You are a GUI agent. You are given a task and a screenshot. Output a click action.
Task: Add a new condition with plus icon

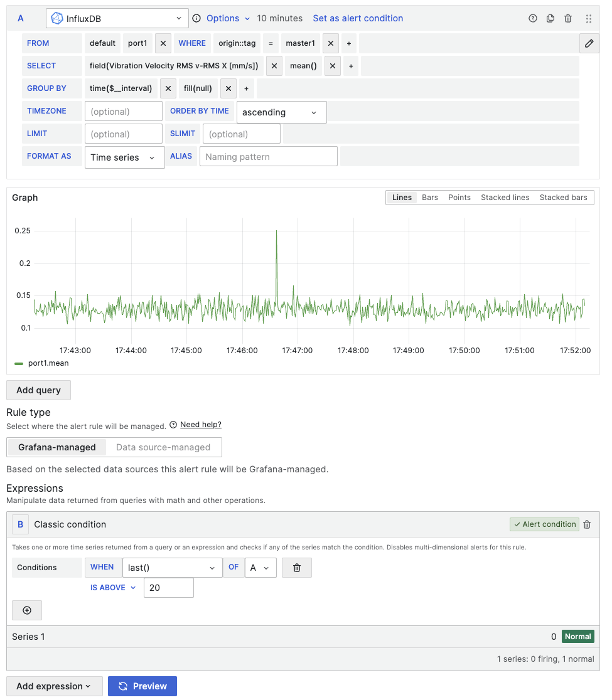pos(27,610)
